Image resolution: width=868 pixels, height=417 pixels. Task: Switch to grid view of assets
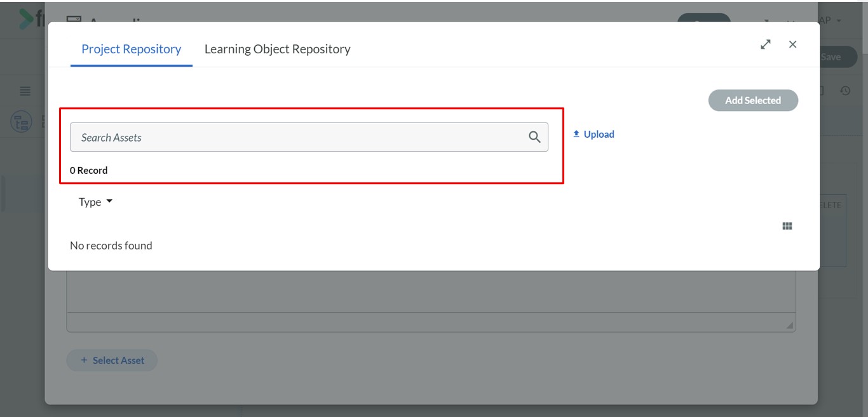[x=787, y=226]
